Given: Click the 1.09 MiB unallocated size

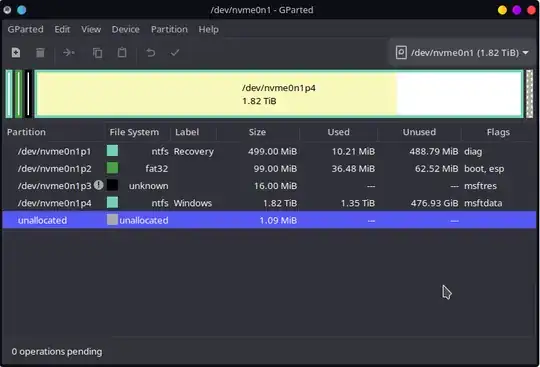Looking at the screenshot, I should coord(278,220).
